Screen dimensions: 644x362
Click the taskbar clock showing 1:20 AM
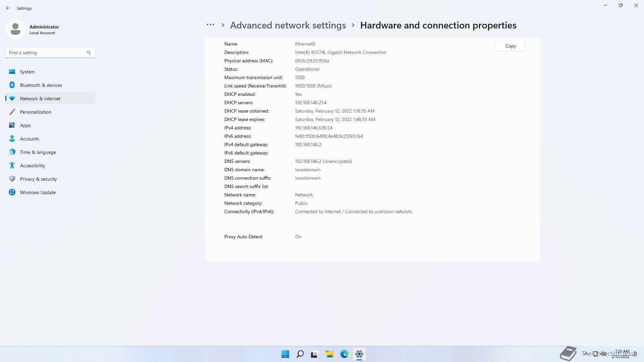click(x=621, y=354)
